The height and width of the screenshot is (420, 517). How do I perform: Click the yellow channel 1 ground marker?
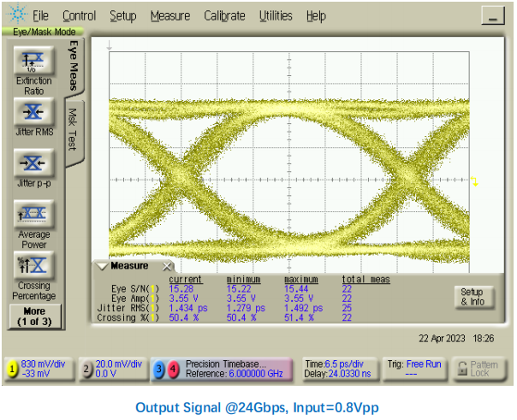[475, 181]
